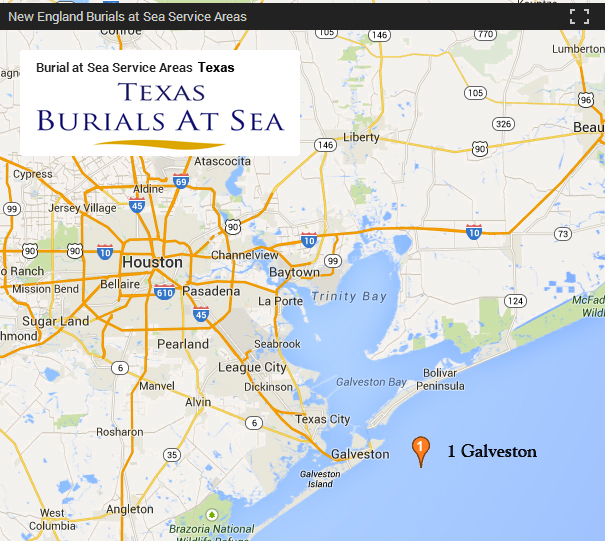Image resolution: width=605 pixels, height=541 pixels.
Task: Click the Sugar Land city label
Action: pyautogui.click(x=55, y=322)
